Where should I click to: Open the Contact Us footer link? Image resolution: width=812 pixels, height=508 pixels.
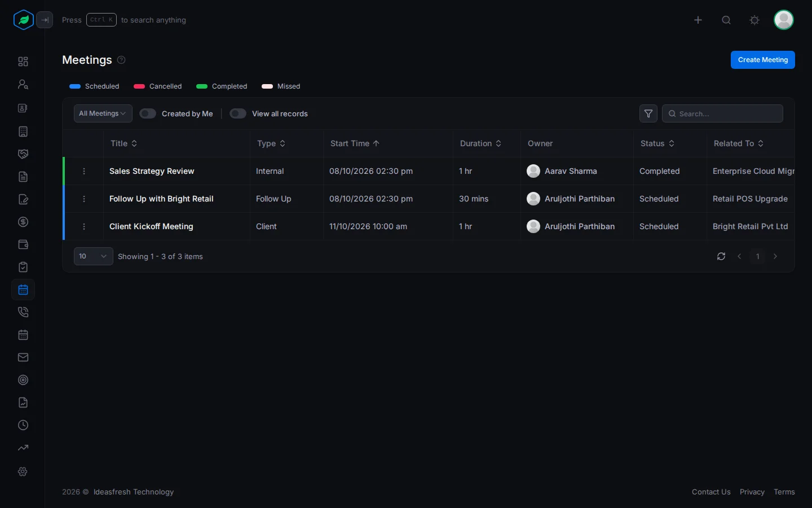pyautogui.click(x=711, y=492)
